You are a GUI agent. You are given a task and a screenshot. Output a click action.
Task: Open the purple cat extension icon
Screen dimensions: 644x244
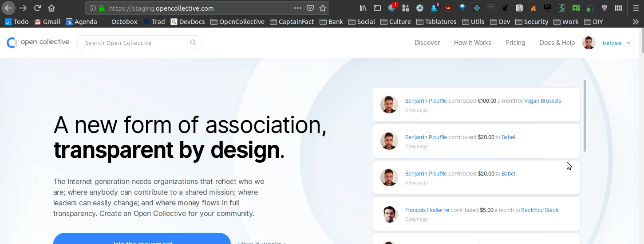(604, 8)
